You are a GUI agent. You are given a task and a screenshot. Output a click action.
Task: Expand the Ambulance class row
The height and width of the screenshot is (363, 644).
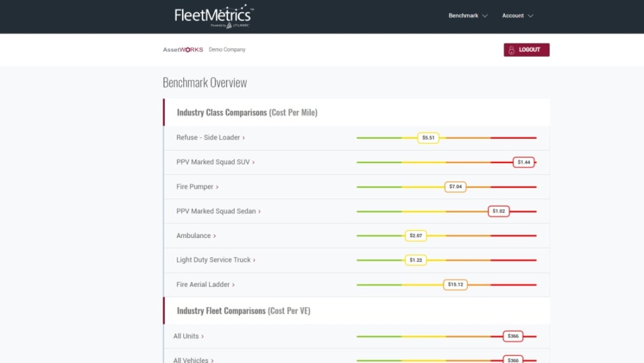[x=196, y=236]
